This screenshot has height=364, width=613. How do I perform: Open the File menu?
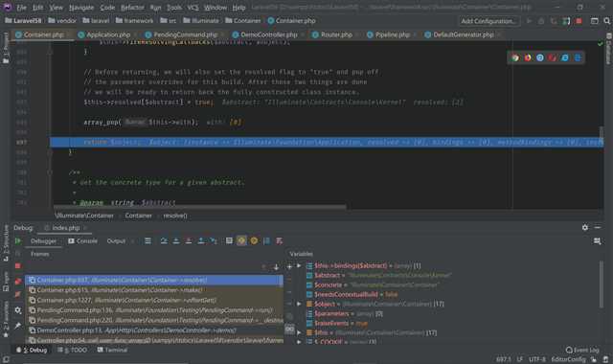tap(21, 8)
